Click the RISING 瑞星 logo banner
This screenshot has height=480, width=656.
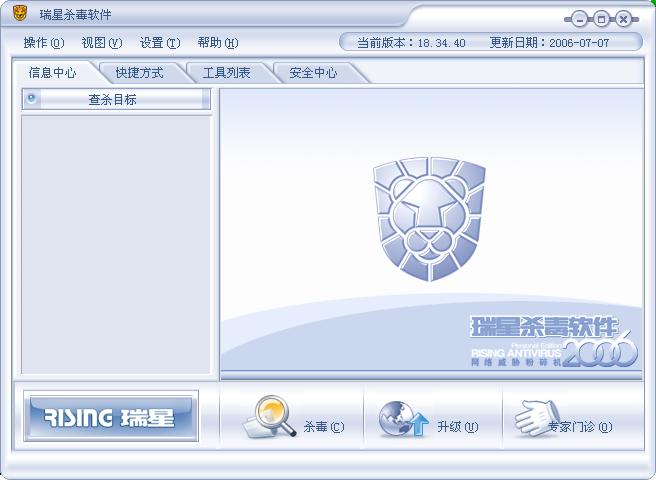111,416
